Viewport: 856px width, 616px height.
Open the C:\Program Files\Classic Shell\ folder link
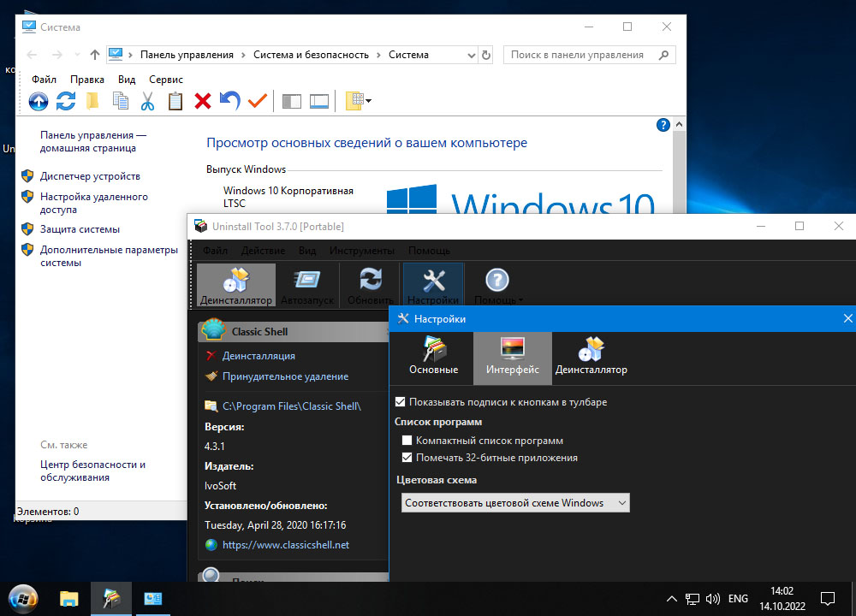[292, 406]
